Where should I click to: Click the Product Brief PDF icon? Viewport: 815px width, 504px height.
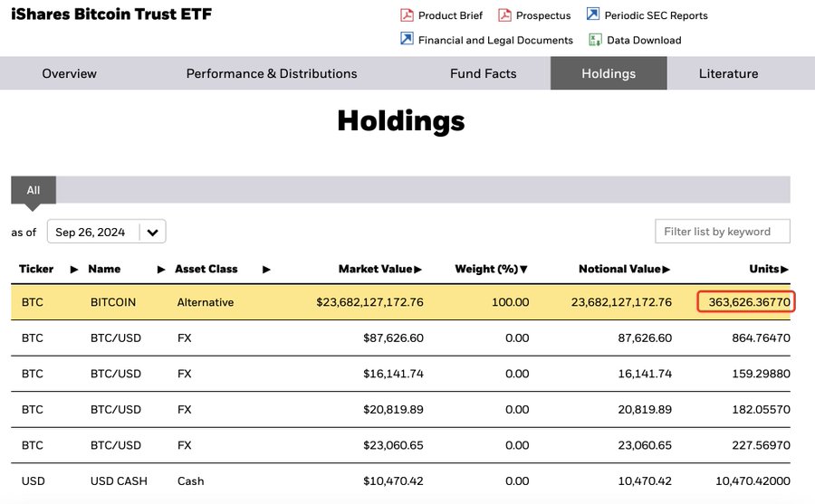(407, 15)
